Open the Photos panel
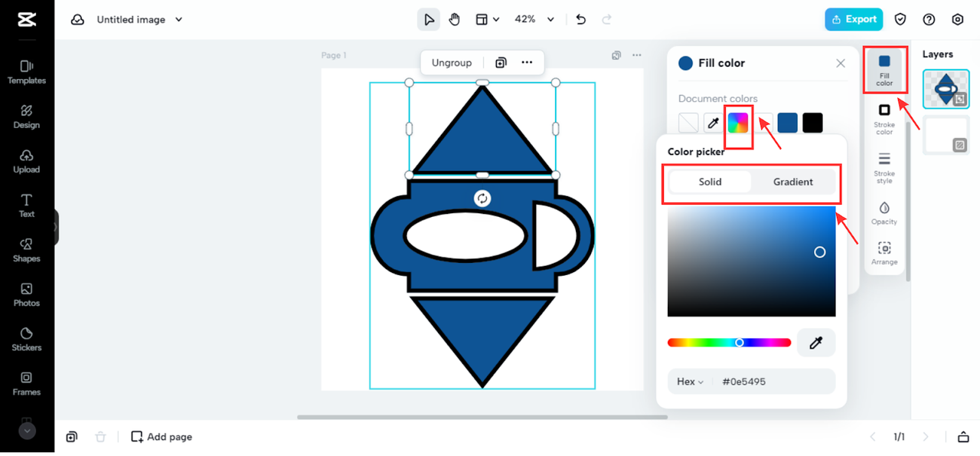980x456 pixels. pos(27,294)
